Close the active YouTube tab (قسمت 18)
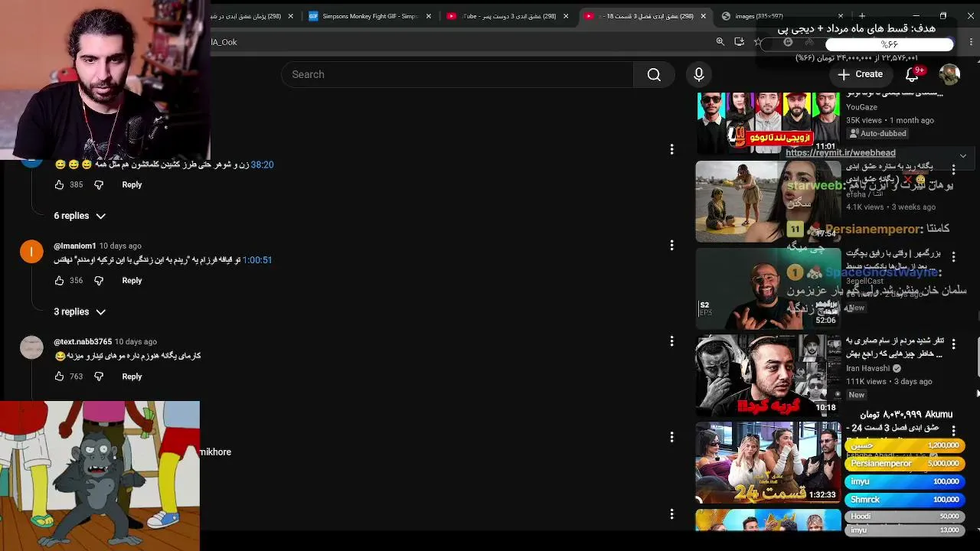This screenshot has width=980, height=551. point(704,16)
